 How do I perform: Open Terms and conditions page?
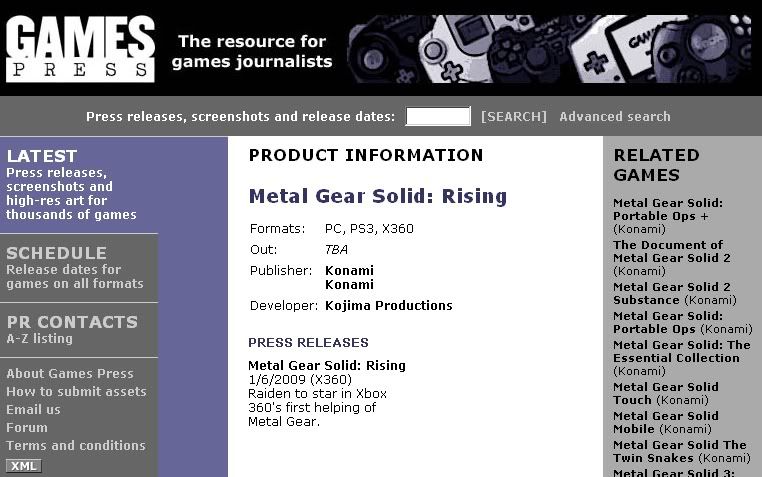coord(76,445)
